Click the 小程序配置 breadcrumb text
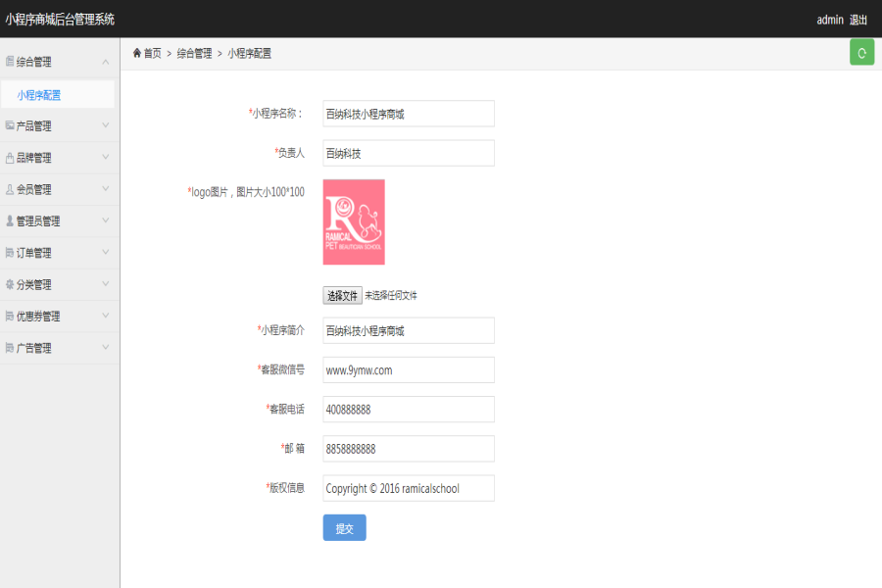This screenshot has width=882, height=588. [249, 53]
